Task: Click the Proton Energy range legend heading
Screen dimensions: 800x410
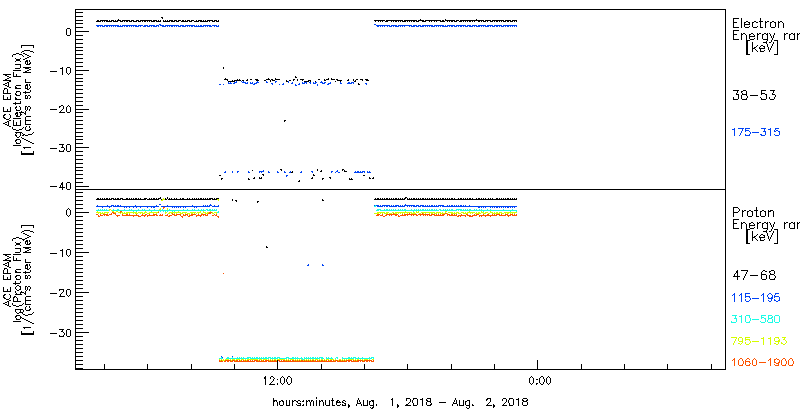Action: (x=764, y=225)
